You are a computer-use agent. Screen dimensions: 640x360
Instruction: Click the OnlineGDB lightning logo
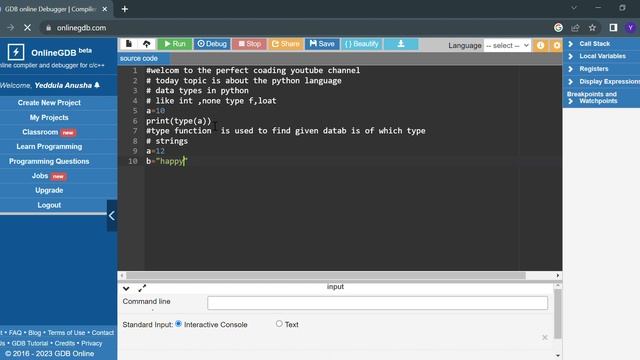click(16, 52)
